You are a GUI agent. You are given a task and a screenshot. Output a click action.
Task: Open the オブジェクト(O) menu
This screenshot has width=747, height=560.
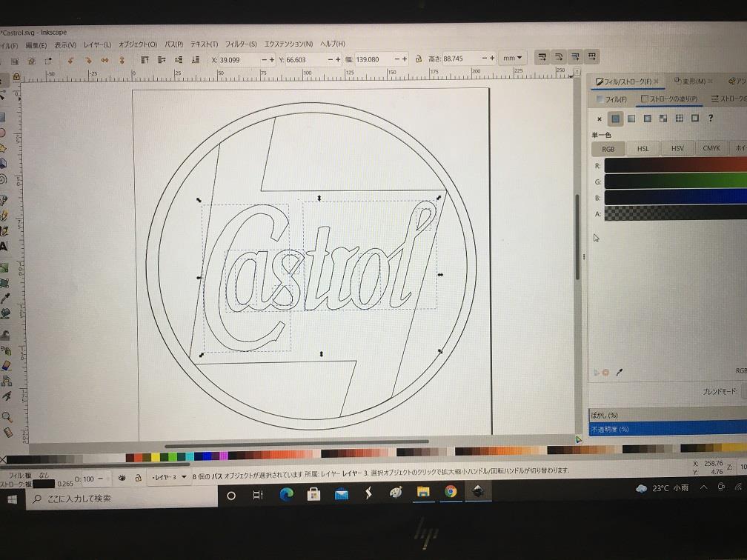(138, 44)
